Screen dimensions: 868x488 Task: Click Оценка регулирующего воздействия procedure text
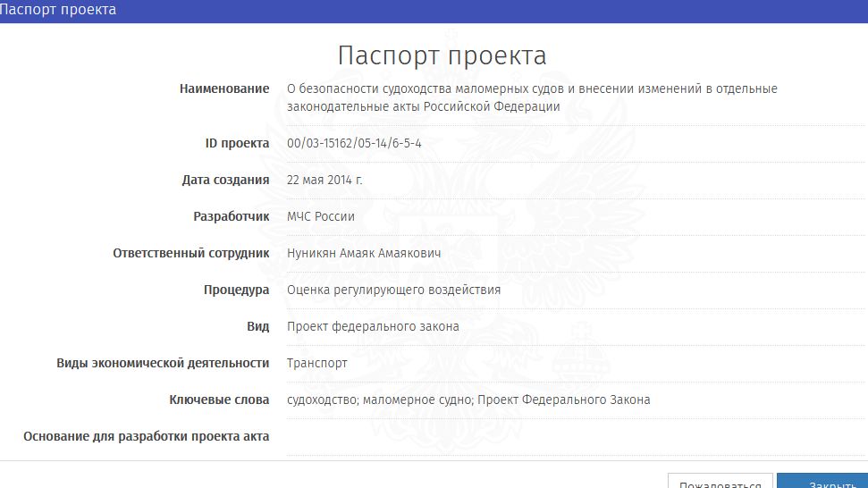[x=393, y=290]
